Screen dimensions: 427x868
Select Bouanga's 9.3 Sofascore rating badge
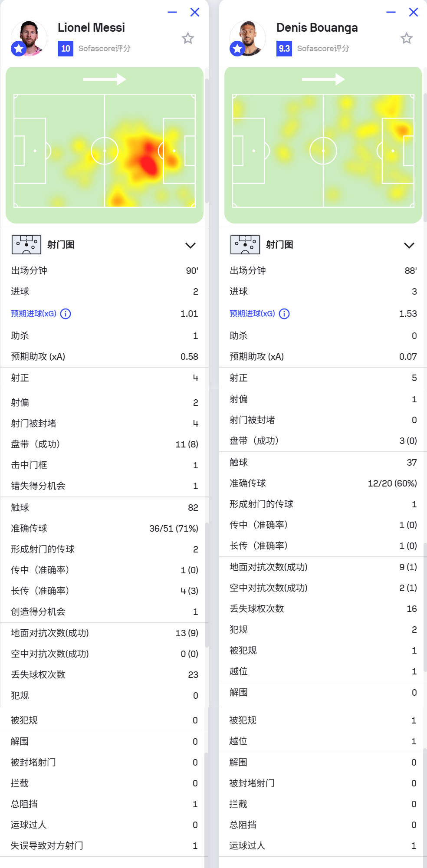(x=284, y=48)
